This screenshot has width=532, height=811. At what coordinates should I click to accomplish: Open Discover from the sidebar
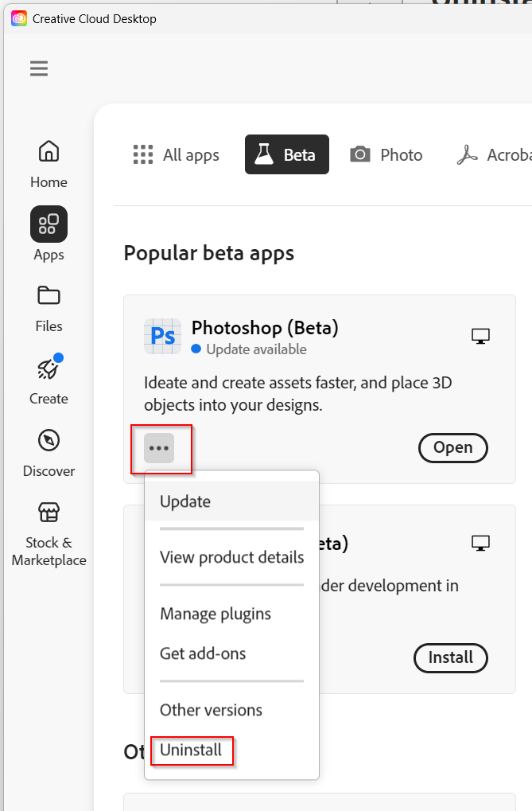tap(48, 440)
